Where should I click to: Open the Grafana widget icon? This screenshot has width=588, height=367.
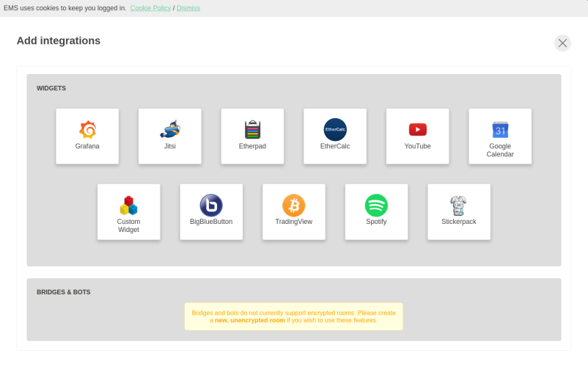pyautogui.click(x=87, y=129)
